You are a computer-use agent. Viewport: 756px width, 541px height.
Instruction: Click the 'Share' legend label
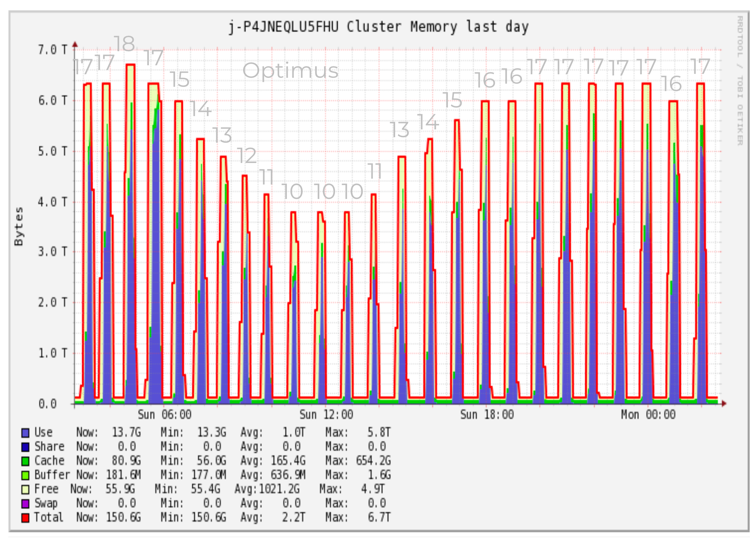[49, 446]
